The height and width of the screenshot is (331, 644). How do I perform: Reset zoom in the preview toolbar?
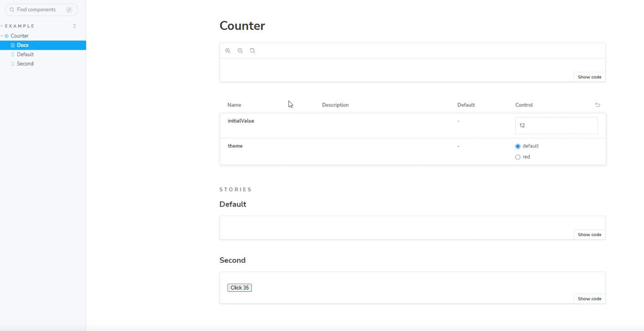(252, 51)
